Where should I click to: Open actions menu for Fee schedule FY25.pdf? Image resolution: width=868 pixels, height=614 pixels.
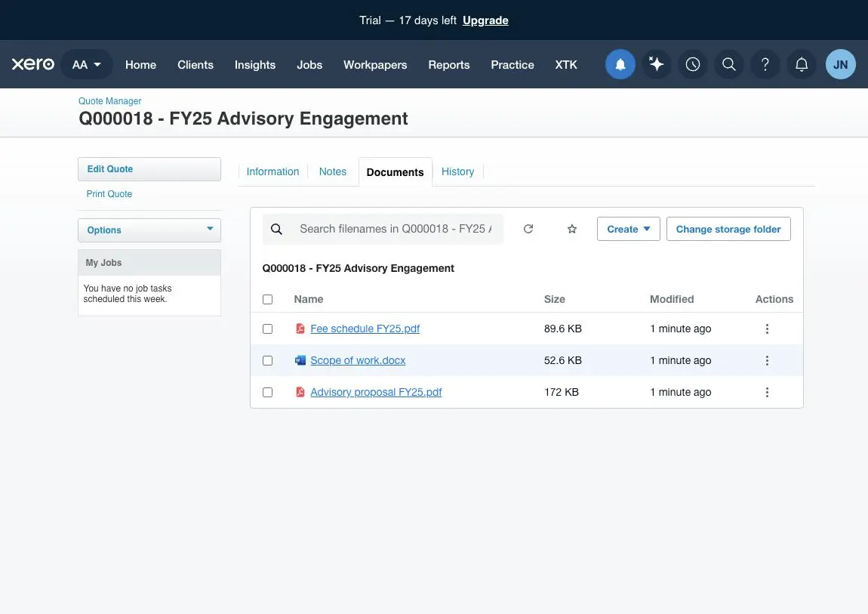pyautogui.click(x=767, y=329)
